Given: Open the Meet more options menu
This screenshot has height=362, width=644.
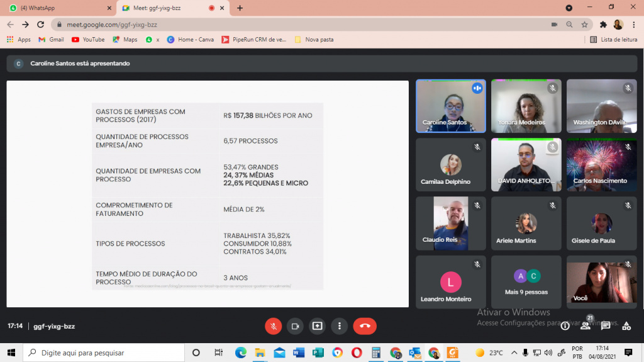Looking at the screenshot, I should click(339, 326).
